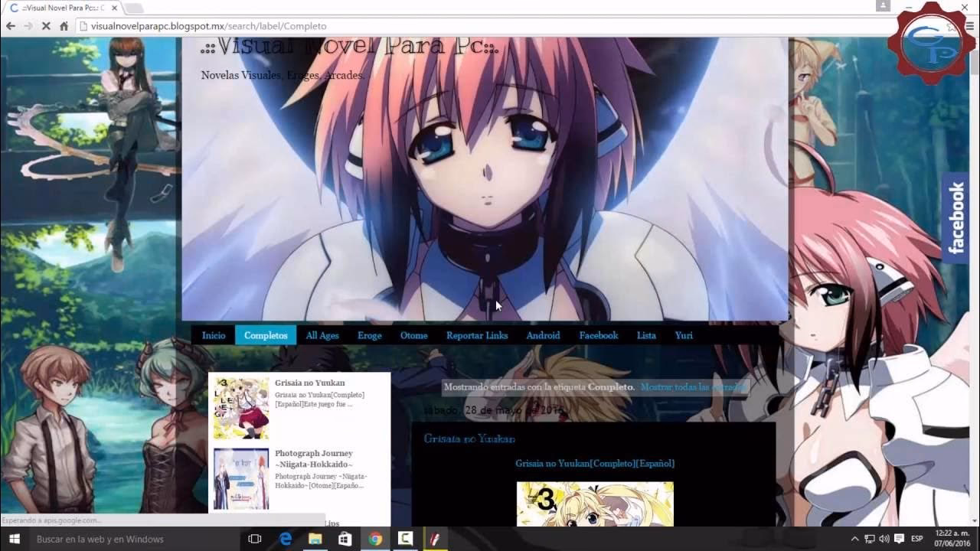This screenshot has width=980, height=551.
Task: Open volume control tray icon
Action: pos(884,539)
